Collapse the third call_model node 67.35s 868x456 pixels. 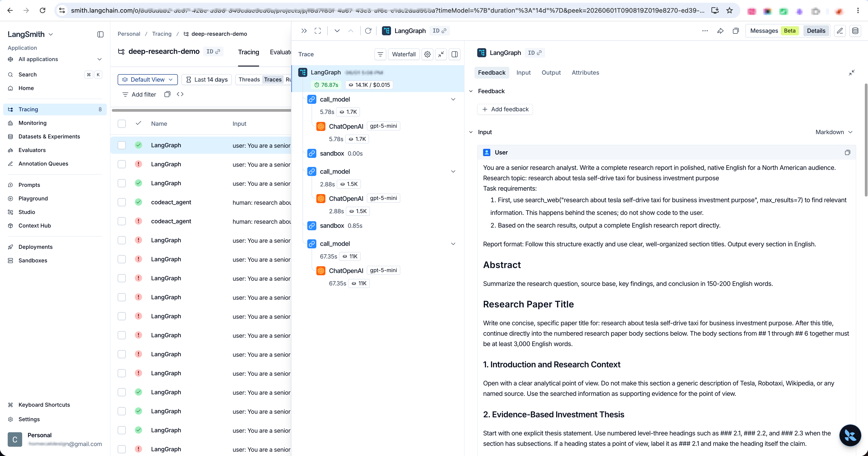(453, 244)
